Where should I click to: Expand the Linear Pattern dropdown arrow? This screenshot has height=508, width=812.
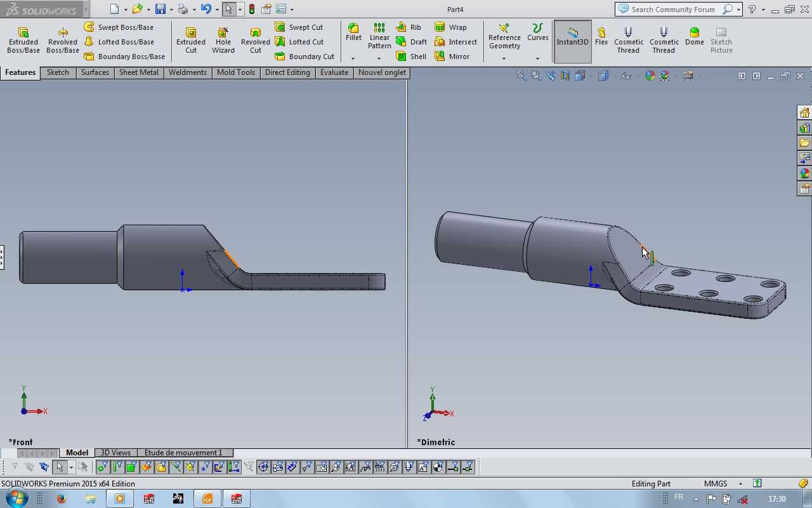tap(379, 58)
